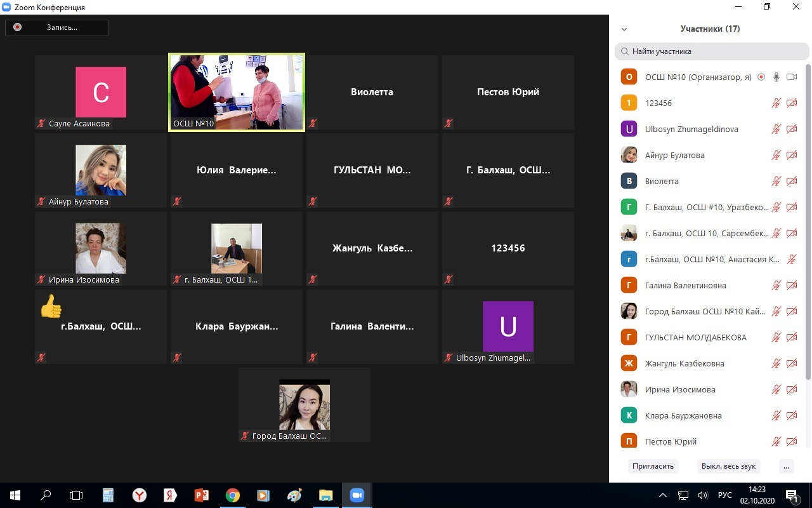812x508 pixels.
Task: Collapse the Участники panel chevron
Action: point(624,29)
